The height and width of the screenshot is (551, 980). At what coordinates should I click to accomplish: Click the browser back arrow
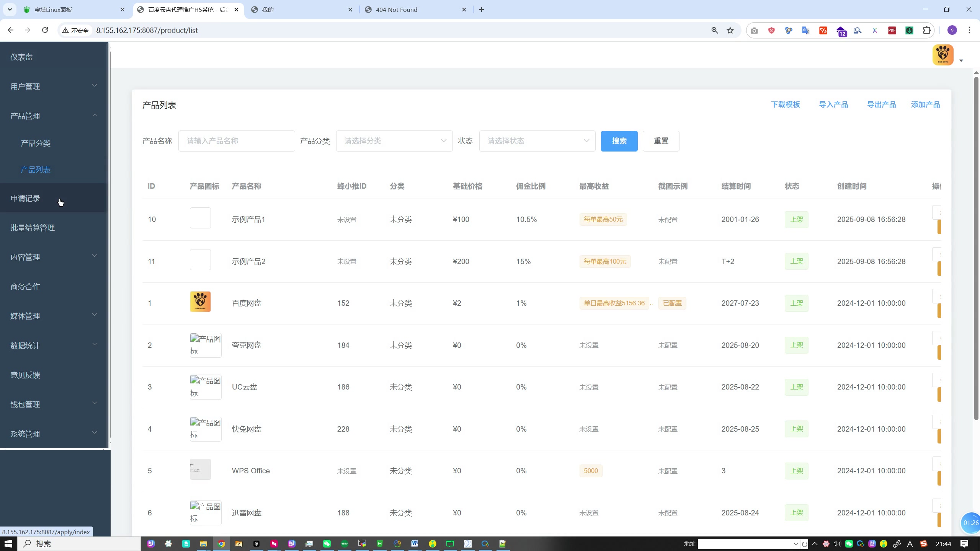click(10, 30)
